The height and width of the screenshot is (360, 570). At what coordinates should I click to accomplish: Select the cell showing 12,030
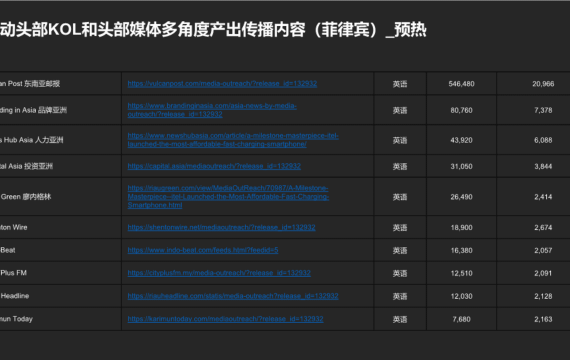pos(461,296)
